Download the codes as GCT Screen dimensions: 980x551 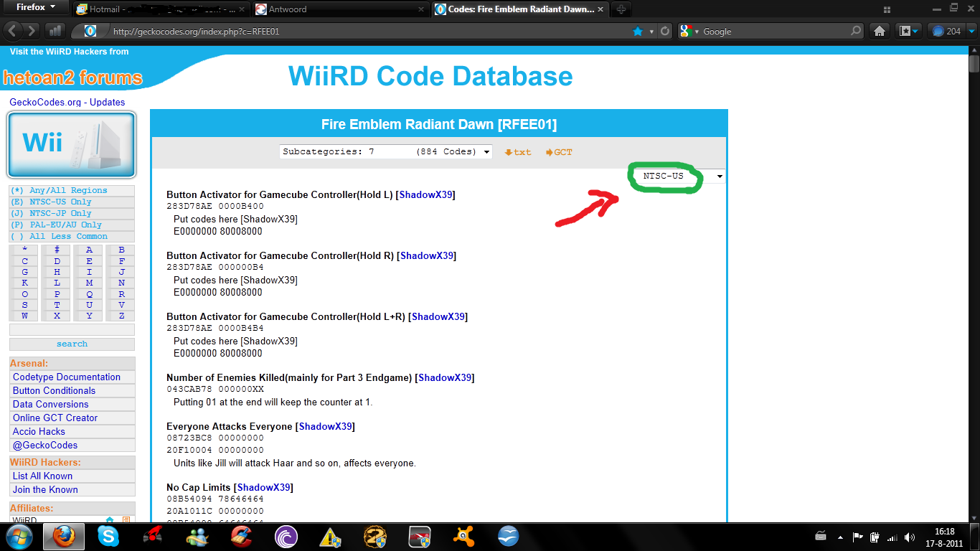coord(559,152)
